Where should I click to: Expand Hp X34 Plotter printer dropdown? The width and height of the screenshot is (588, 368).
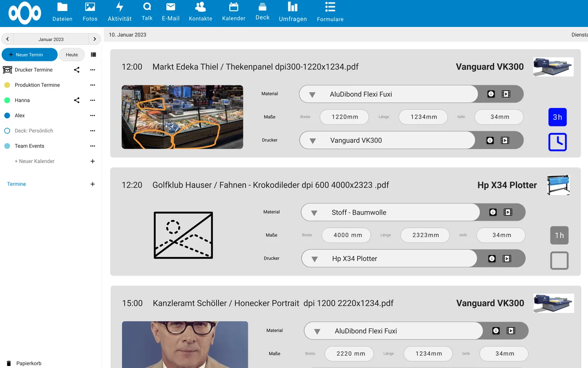315,259
